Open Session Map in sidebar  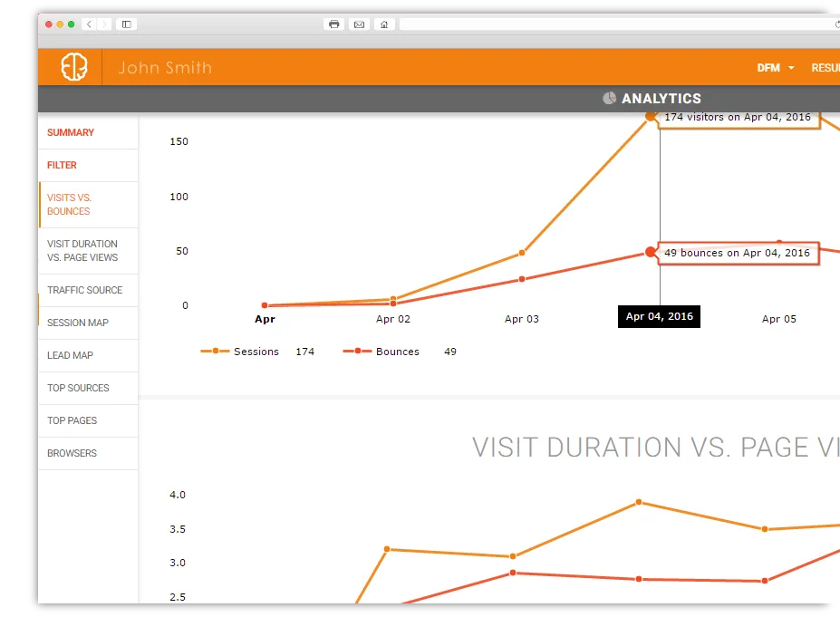89,323
